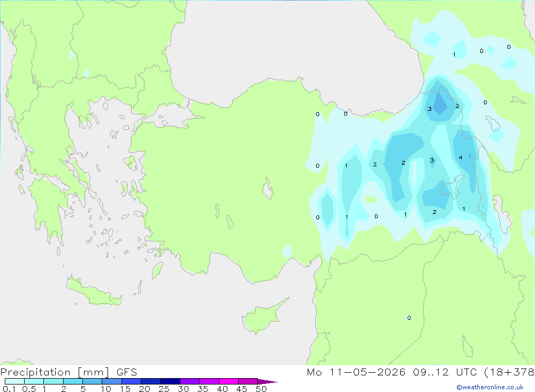Click the '40' legend scale label
Screen dimensions: 535x392
pyautogui.click(x=222, y=389)
